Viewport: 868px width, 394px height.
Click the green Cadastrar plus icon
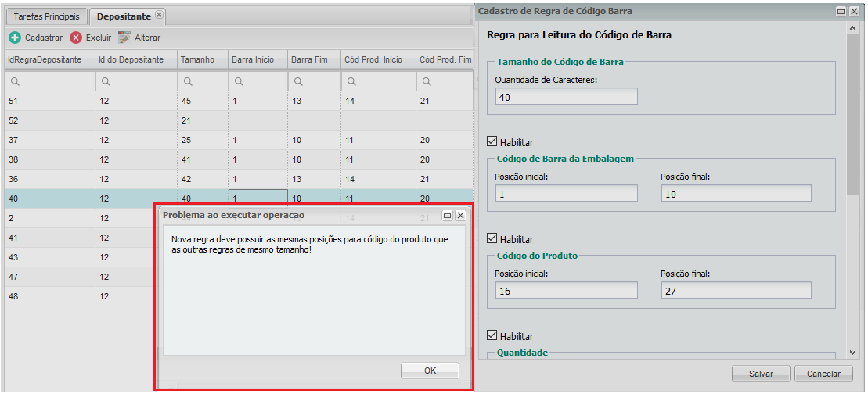[x=16, y=38]
